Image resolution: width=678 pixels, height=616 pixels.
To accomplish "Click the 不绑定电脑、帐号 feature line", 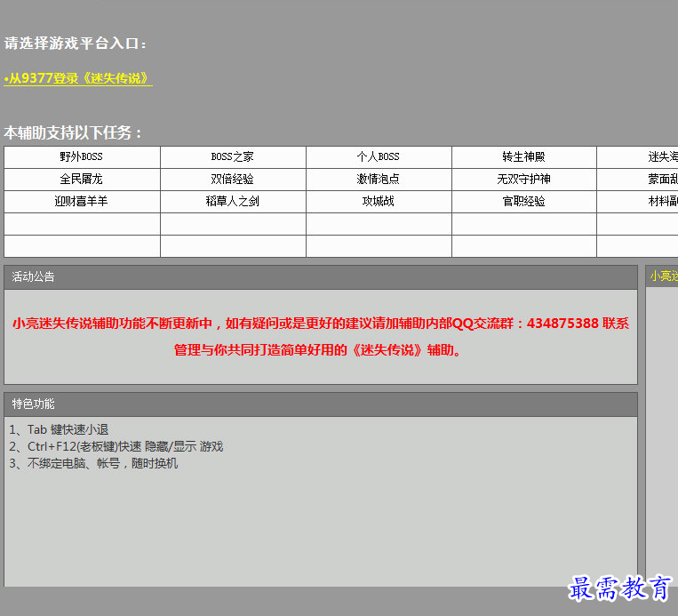I will coord(93,463).
